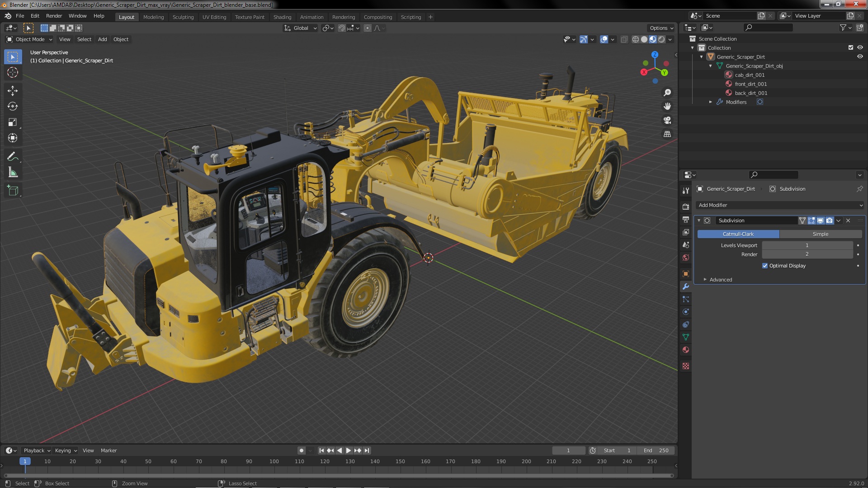Exclude Collection from view layer checkbox
Screen dimensions: 868x488
tap(851, 48)
